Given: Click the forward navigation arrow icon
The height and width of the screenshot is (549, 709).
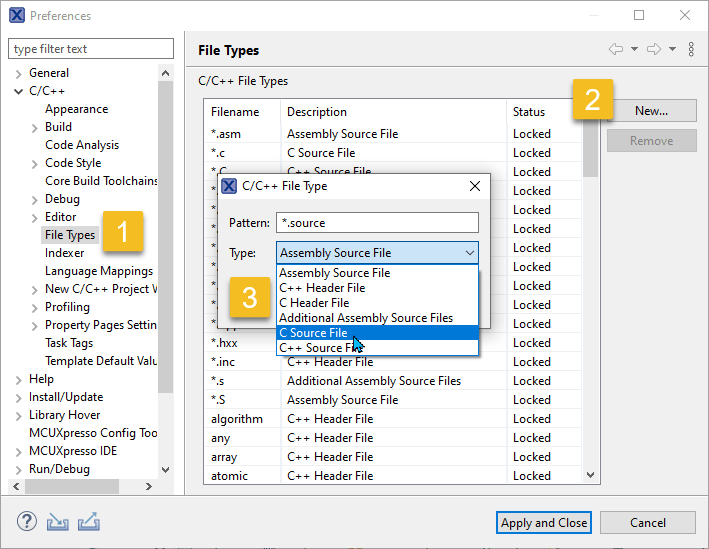Looking at the screenshot, I should (x=654, y=49).
